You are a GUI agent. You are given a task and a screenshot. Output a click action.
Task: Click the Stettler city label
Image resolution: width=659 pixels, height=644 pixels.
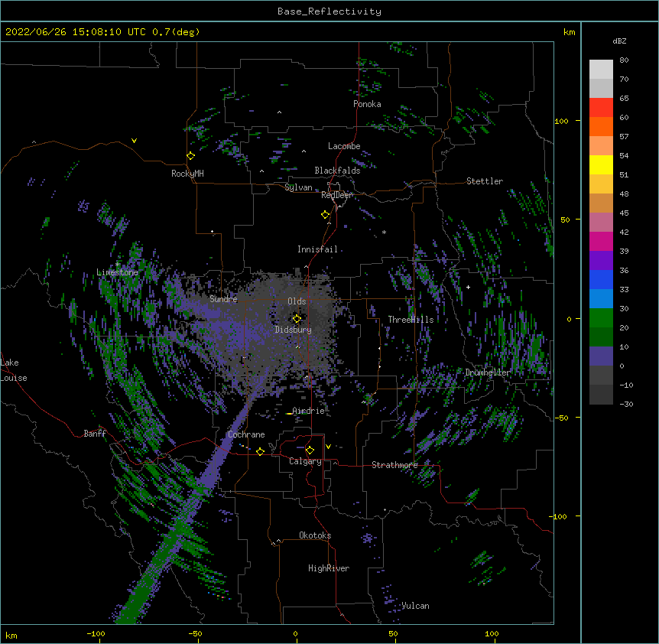tap(485, 181)
